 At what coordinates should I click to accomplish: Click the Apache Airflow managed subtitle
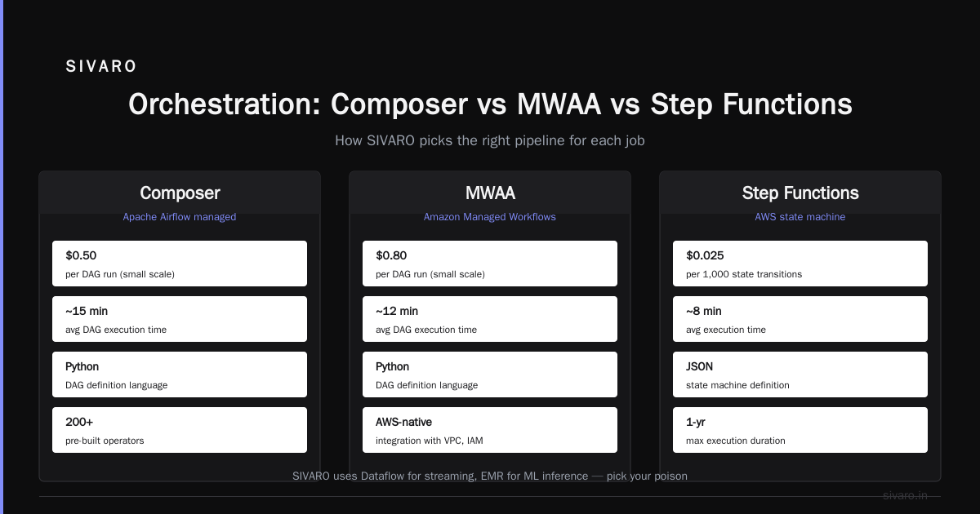coord(180,217)
